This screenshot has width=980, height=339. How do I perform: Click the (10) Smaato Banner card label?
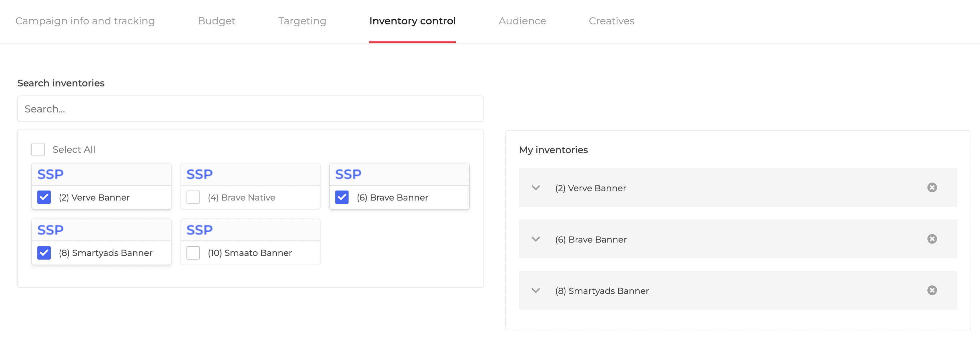(x=250, y=253)
